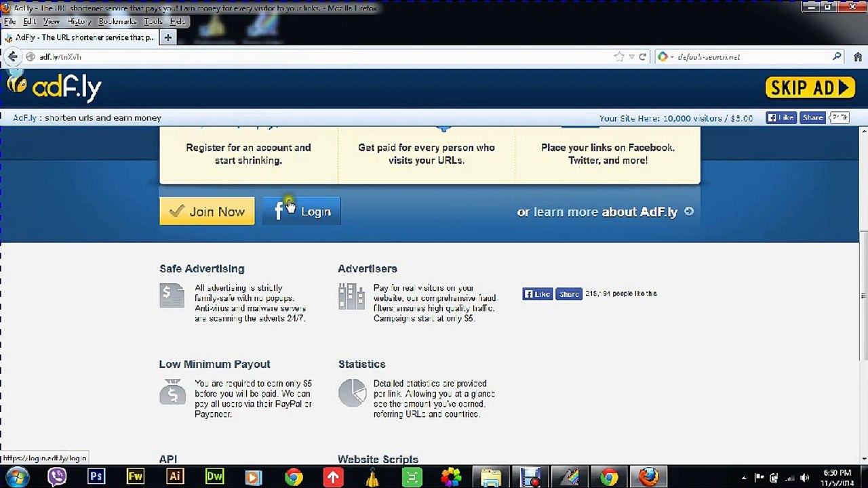Open the green square app in taskbar

[x=412, y=477]
